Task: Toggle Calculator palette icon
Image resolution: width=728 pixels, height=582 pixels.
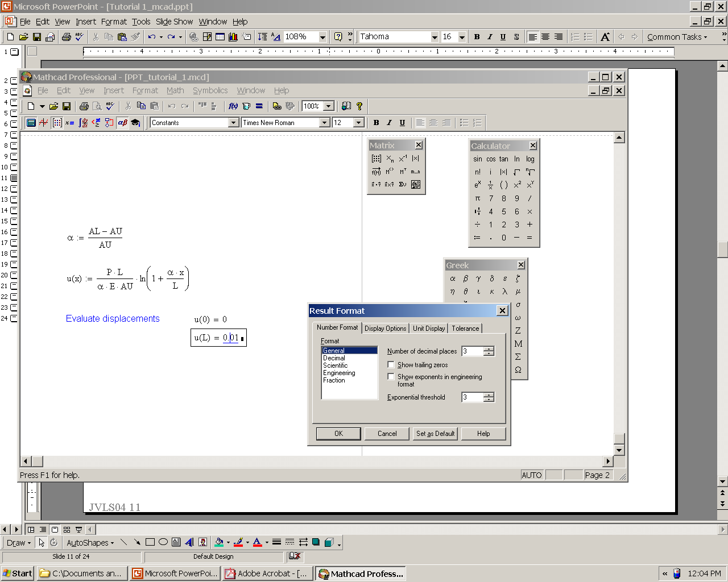Action: pos(31,123)
